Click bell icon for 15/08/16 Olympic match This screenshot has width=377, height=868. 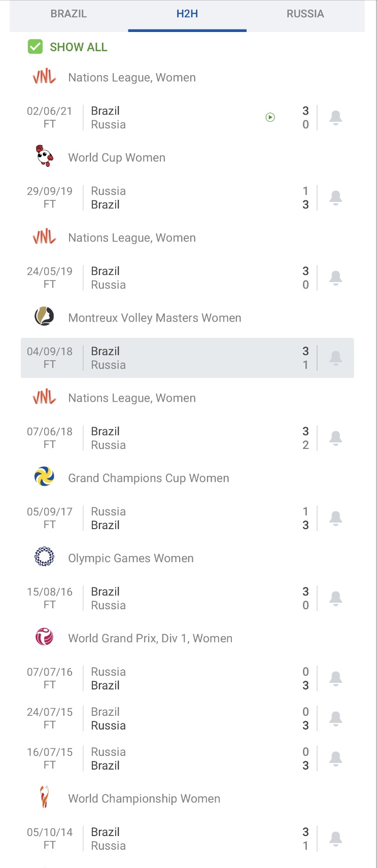[x=335, y=599]
